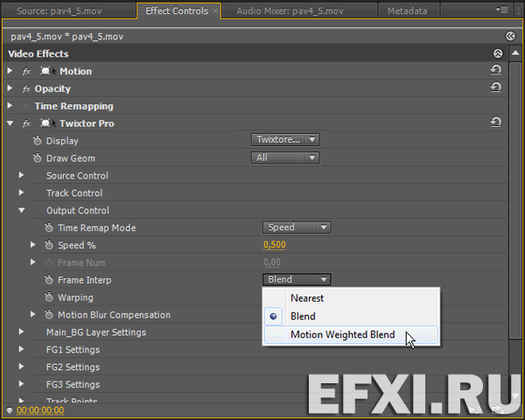Toggle animation stopwatch for Display

tap(37, 140)
